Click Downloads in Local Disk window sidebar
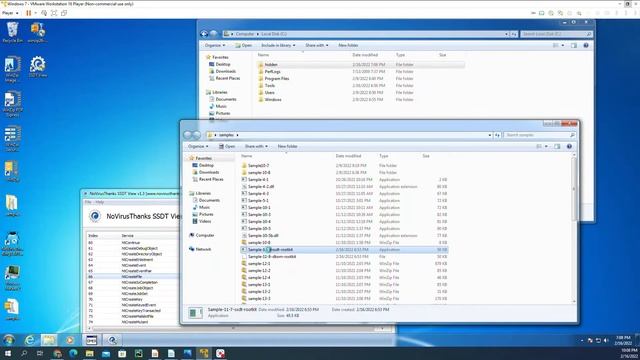The image size is (640, 360). (x=226, y=71)
